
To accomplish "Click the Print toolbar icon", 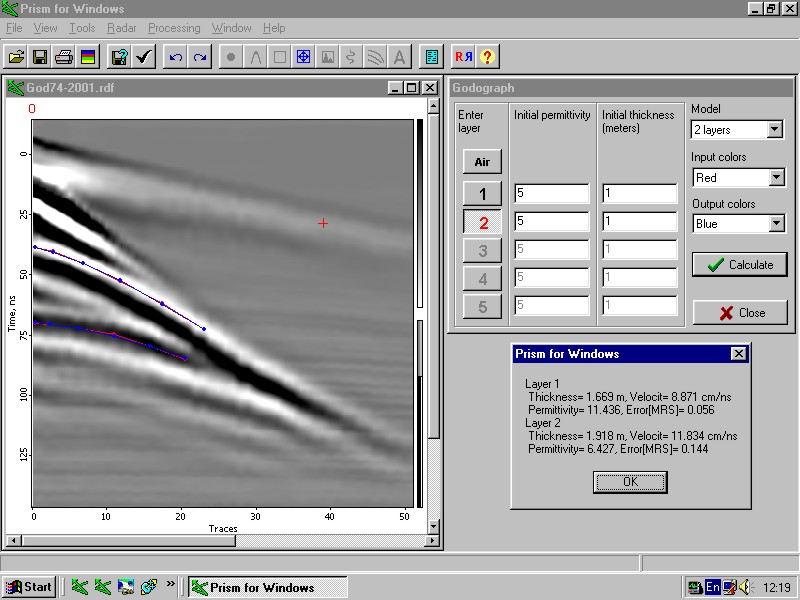I will [x=64, y=57].
